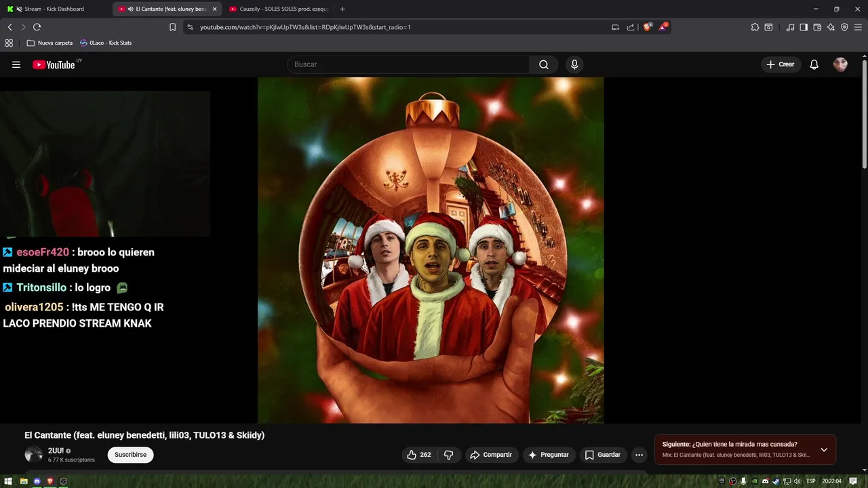Go back with the browser back arrow
The image size is (868, 488).
[x=9, y=27]
